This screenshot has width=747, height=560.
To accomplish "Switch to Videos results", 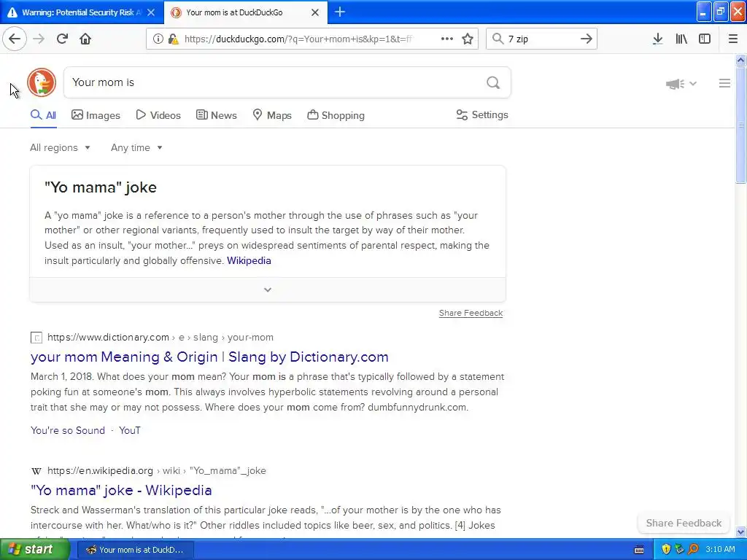I will [158, 115].
